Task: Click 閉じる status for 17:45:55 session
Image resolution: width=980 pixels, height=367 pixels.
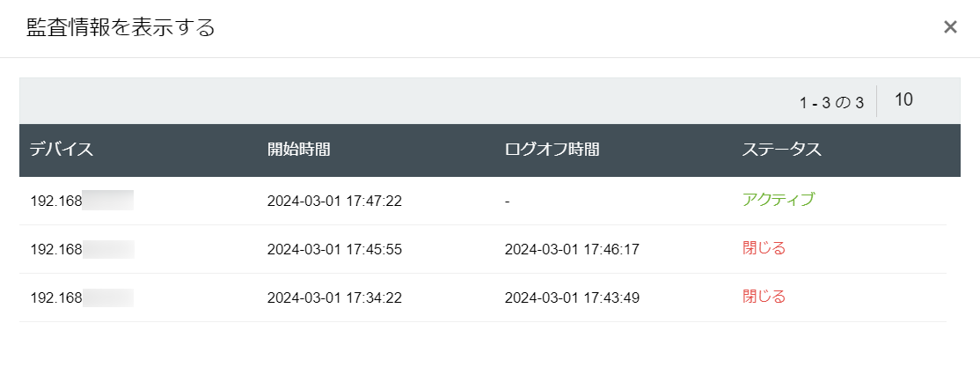Action: (x=764, y=248)
